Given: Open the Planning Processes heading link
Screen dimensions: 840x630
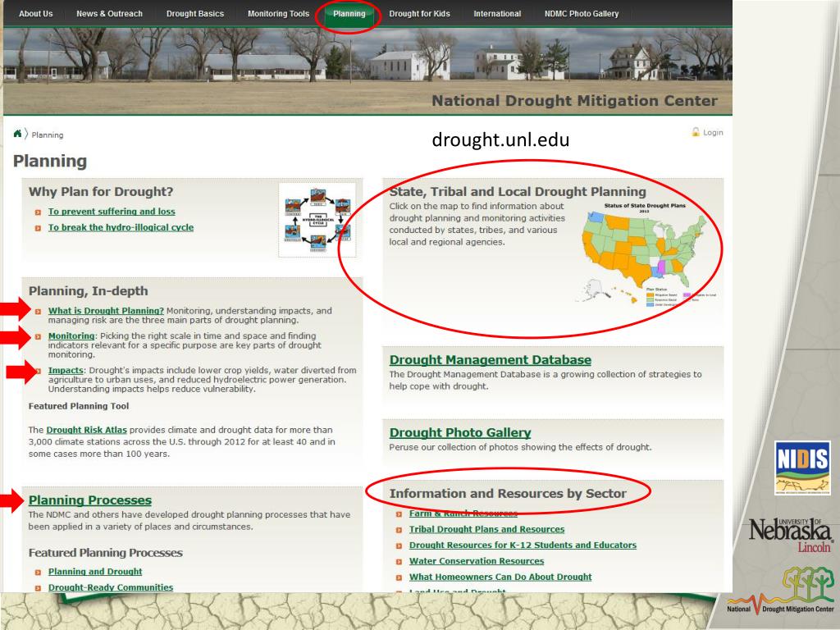Looking at the screenshot, I should (x=90, y=500).
